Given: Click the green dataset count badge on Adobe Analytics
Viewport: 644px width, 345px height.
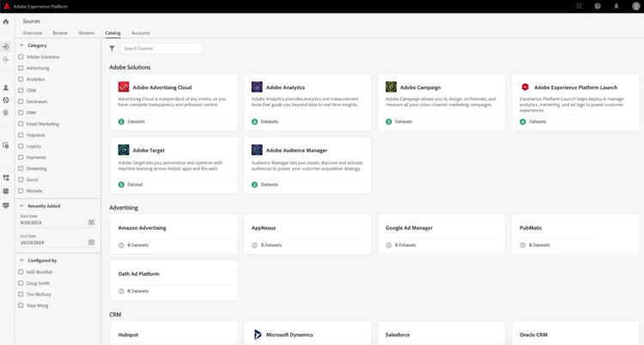Looking at the screenshot, I should (255, 122).
